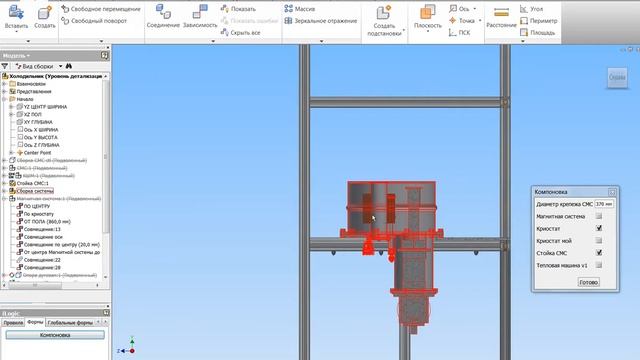Open the Зависимость (Constraint) tool
Image resolution: width=640 pixels, height=360 pixels.
(x=200, y=17)
